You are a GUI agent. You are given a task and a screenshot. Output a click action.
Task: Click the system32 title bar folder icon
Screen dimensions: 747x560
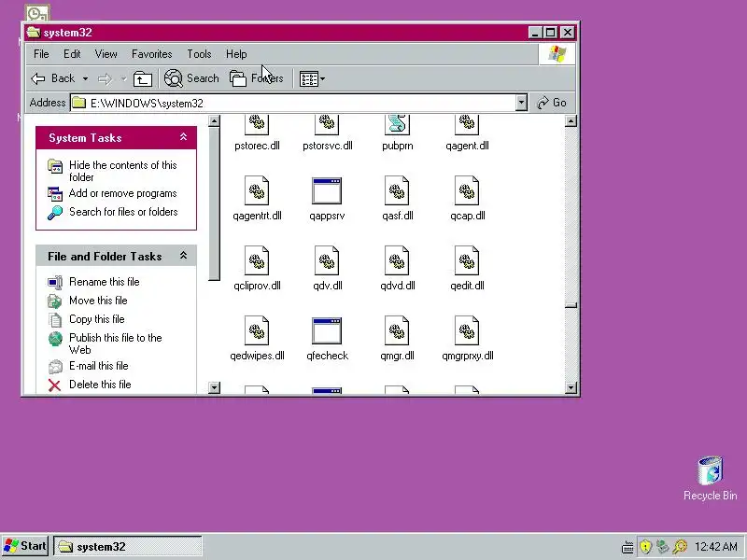pos(34,33)
